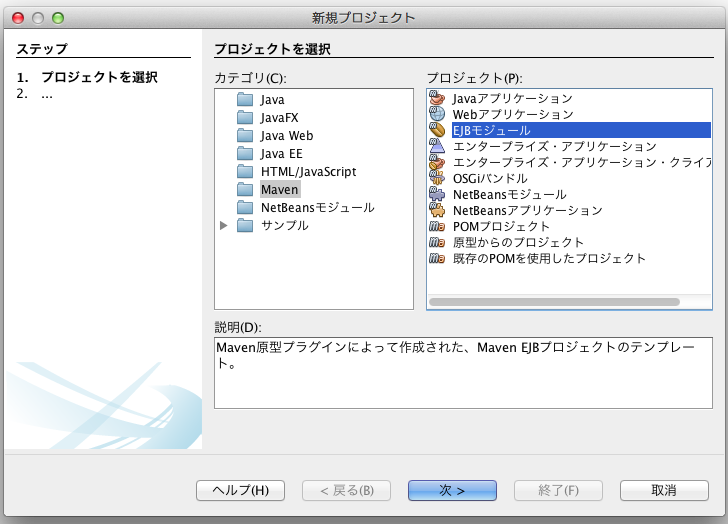The image size is (728, 524).
Task: Expand the サンプル category tree node
Action: [x=224, y=225]
